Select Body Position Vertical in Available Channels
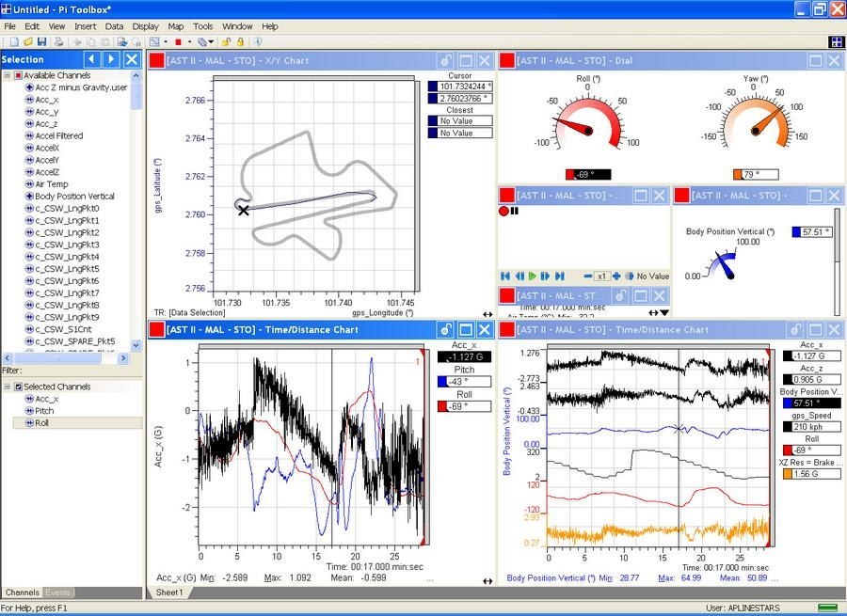This screenshot has height=616, width=847. coord(74,196)
